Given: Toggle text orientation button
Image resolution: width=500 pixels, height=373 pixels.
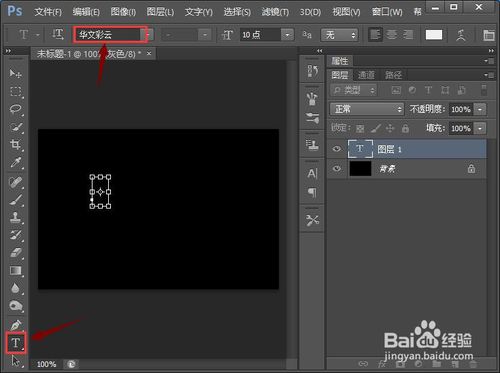Looking at the screenshot, I should click(57, 34).
